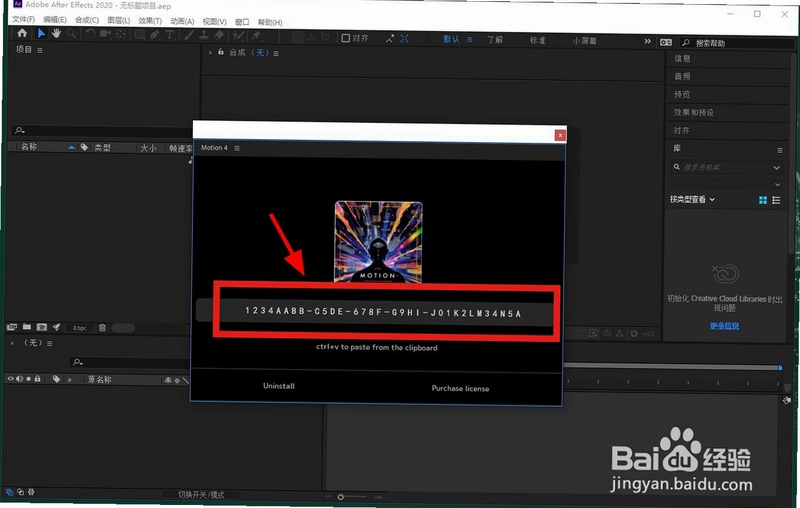The image size is (800, 508).
Task: Switch to the 标准 workspace
Action: (537, 40)
